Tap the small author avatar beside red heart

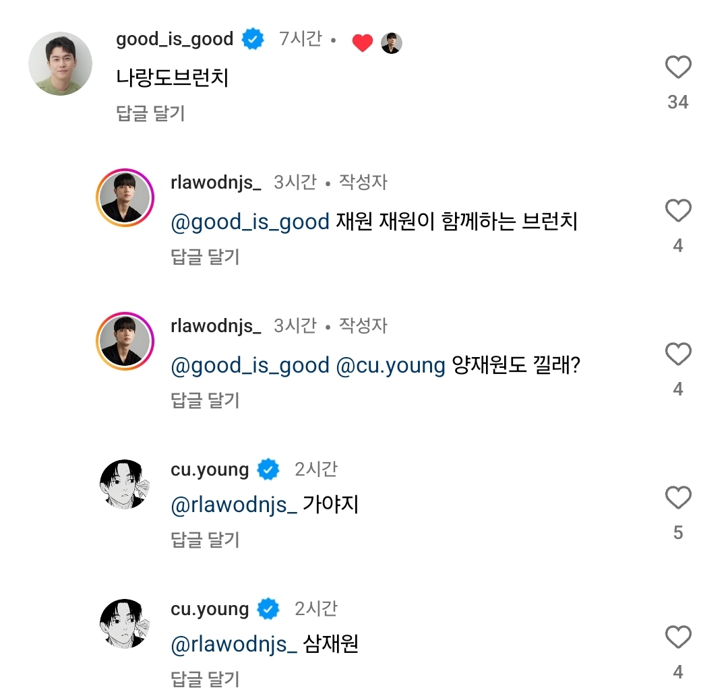click(392, 43)
